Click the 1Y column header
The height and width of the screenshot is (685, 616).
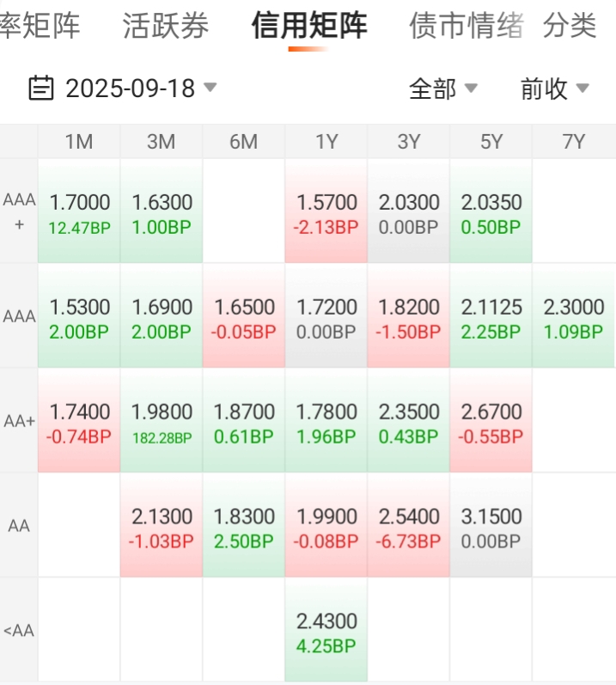pyautogui.click(x=326, y=142)
